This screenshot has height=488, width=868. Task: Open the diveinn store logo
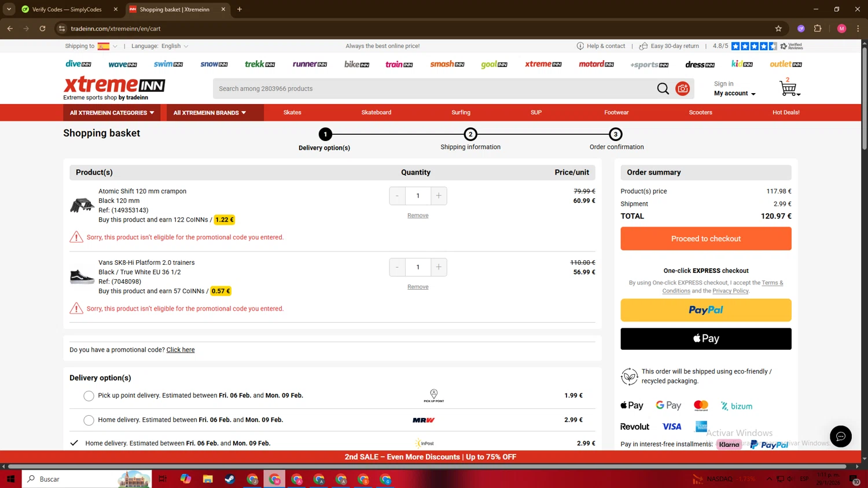point(78,64)
